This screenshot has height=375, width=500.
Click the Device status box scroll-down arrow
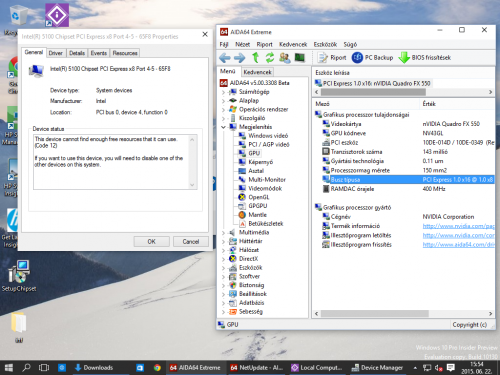pos(192,185)
